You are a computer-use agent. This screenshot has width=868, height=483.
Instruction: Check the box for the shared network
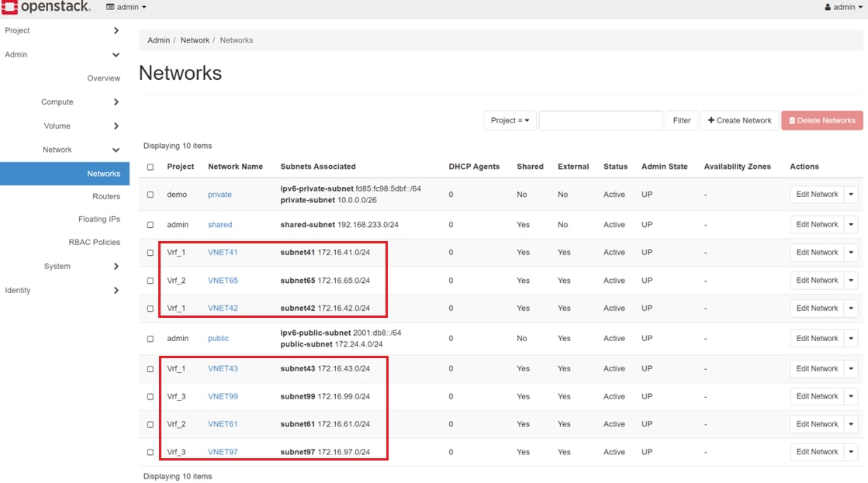click(150, 225)
